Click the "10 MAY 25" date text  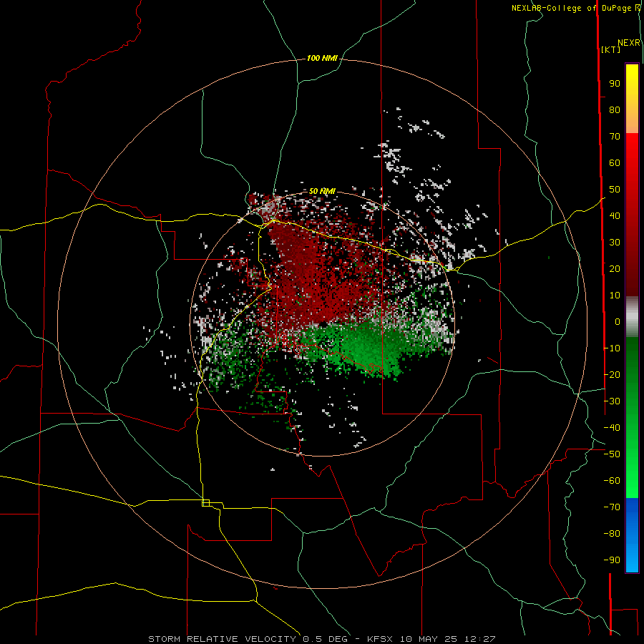tap(429, 639)
